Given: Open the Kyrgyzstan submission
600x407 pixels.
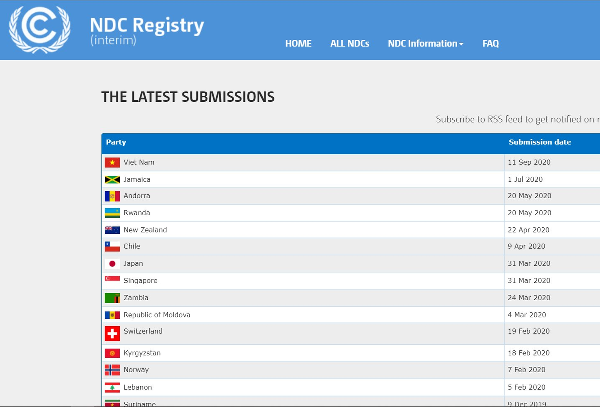Looking at the screenshot, I should pyautogui.click(x=142, y=353).
